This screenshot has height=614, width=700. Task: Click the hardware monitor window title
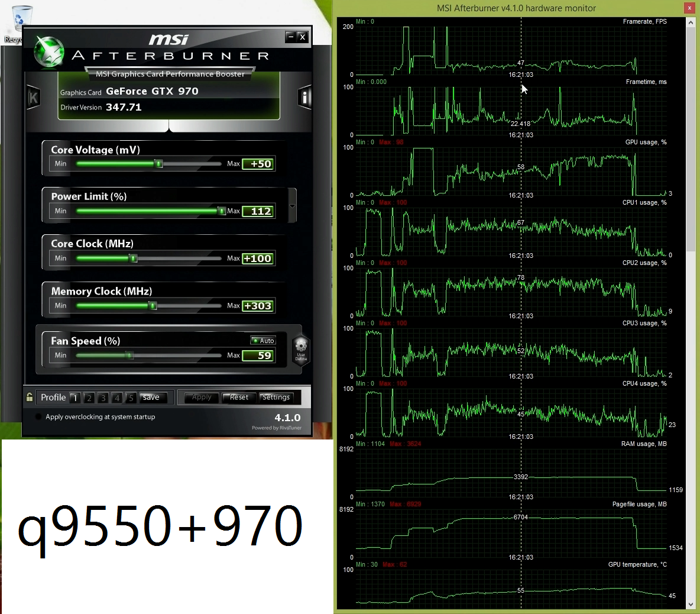pos(516,8)
